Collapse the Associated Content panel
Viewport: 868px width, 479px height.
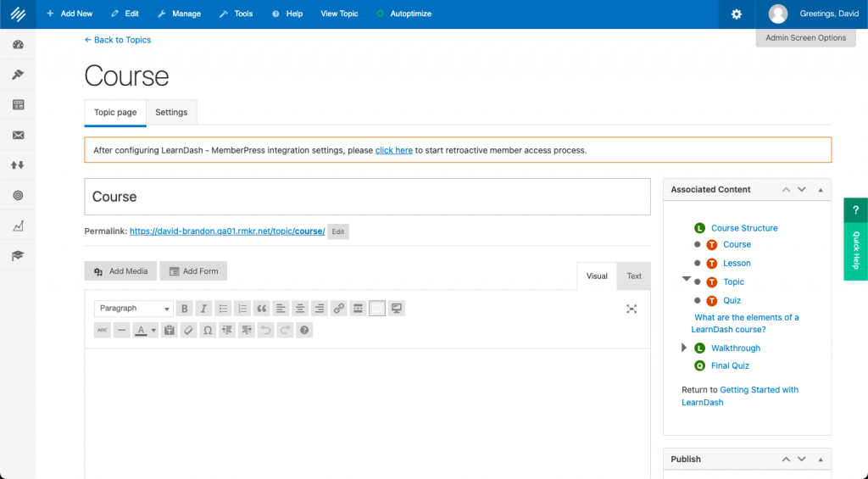(821, 190)
